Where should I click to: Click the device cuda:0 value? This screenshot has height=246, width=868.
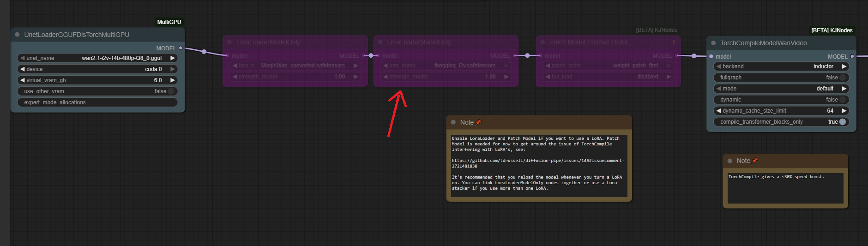tap(153, 69)
